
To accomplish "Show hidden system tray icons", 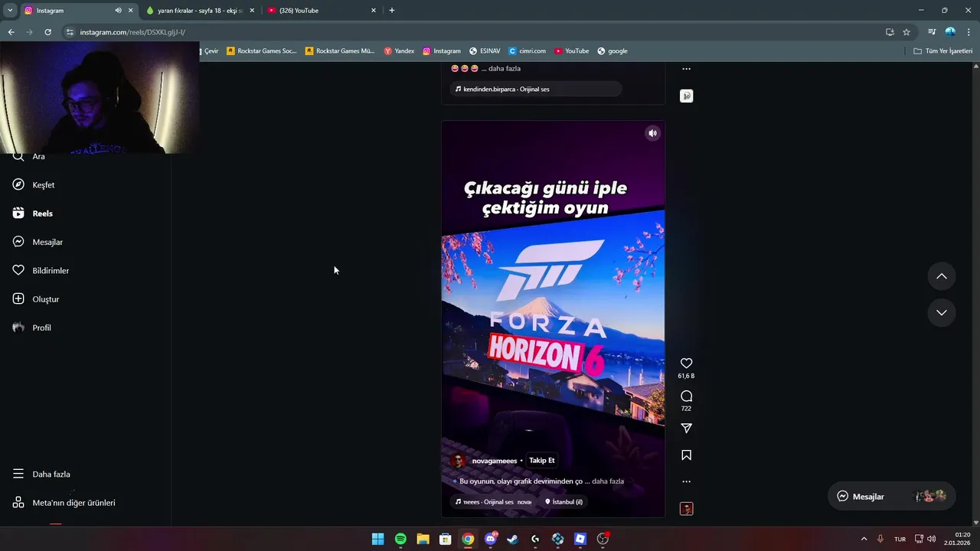I will click(x=864, y=539).
